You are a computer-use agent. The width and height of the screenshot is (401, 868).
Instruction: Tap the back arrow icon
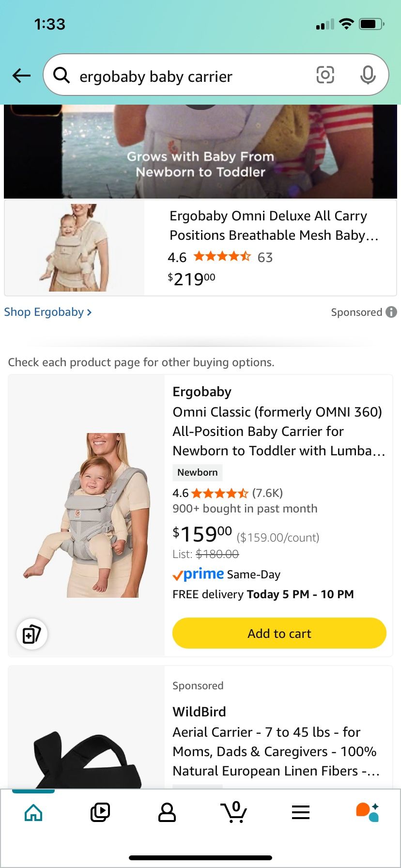pos(21,76)
